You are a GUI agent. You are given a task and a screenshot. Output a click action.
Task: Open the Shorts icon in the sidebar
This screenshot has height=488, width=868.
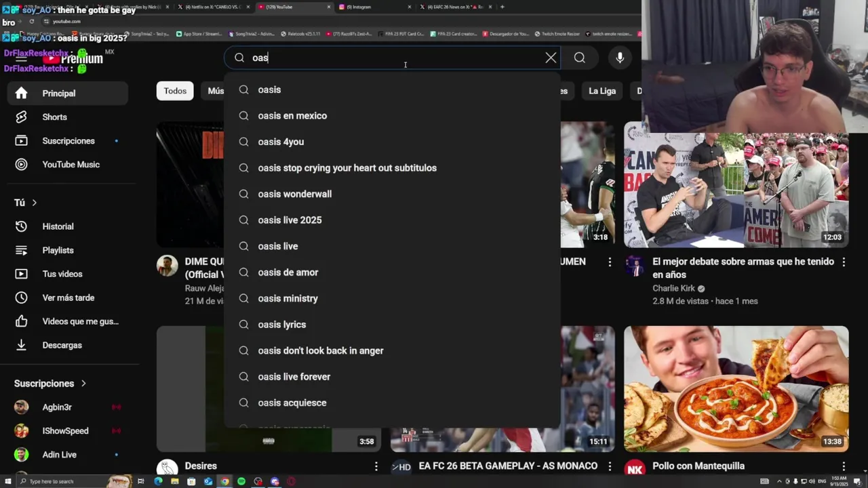click(21, 117)
